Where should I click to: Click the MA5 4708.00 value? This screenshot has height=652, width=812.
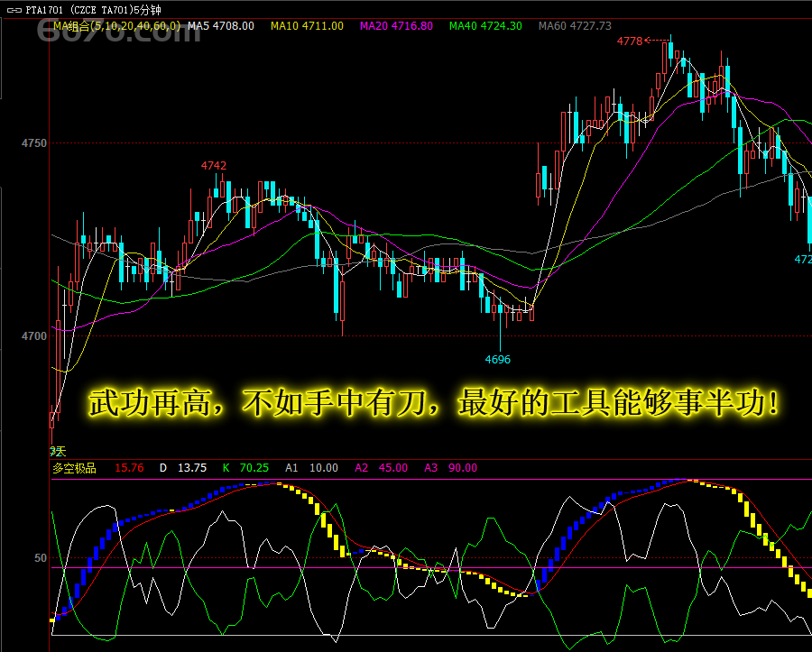(x=221, y=26)
